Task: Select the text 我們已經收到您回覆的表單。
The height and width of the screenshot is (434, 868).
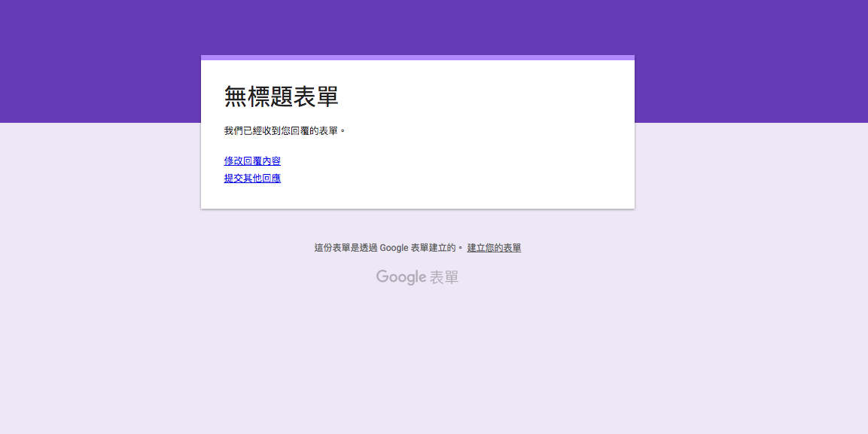Action: pos(285,131)
